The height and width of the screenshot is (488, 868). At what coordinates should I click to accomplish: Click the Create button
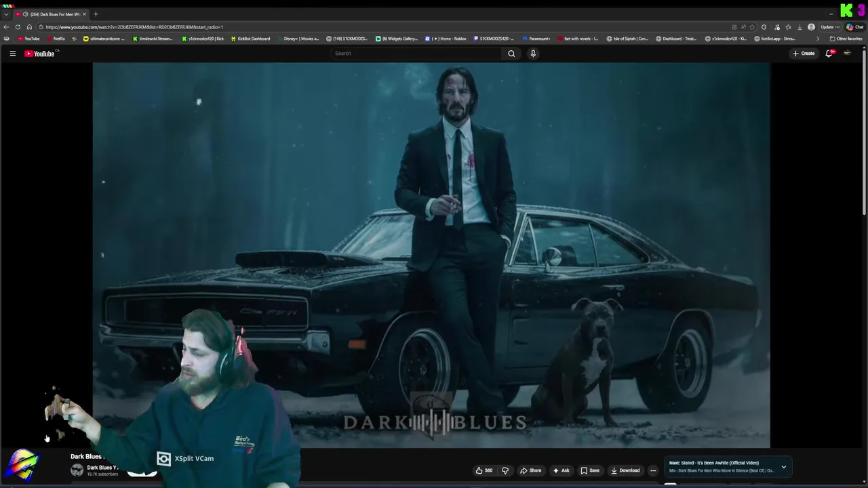pos(804,54)
